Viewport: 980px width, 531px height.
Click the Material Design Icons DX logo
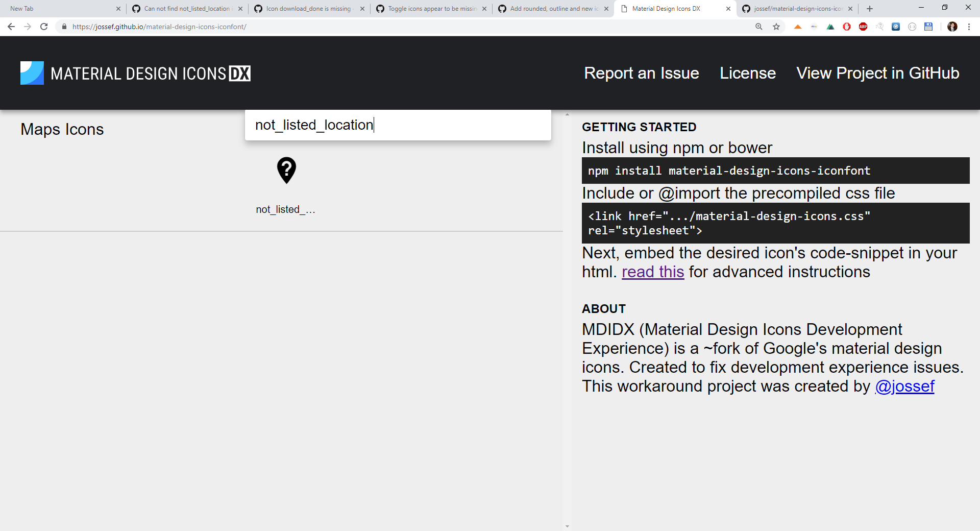(x=135, y=73)
